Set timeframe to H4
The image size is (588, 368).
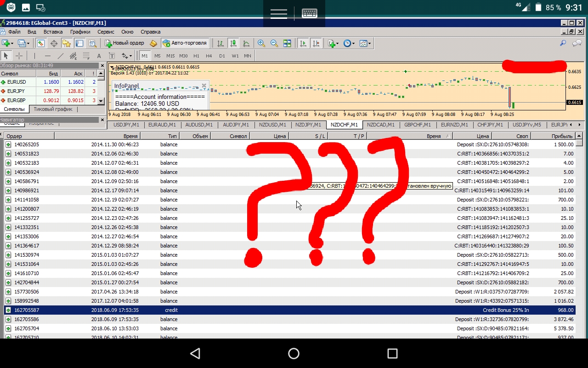pos(209,56)
